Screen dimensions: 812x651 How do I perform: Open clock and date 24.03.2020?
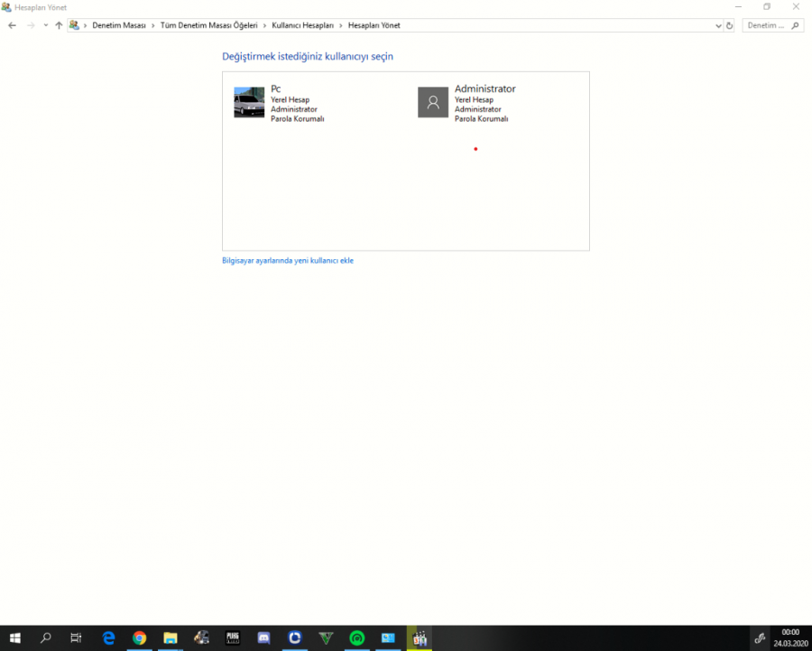[x=790, y=638]
